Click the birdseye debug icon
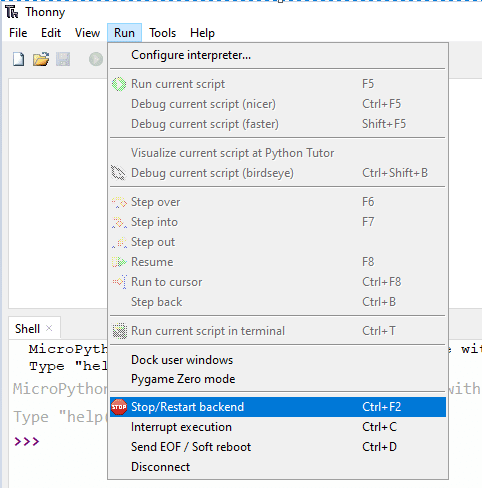 coord(119,173)
